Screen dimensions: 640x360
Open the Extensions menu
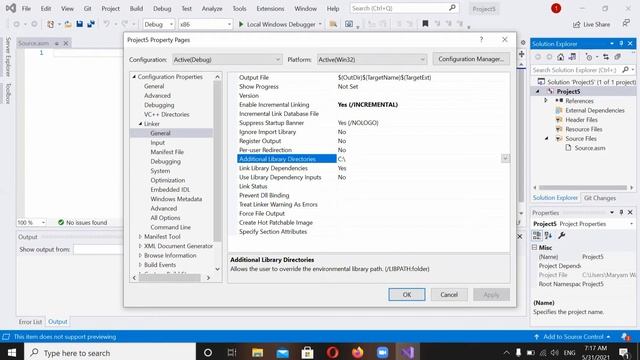[x=270, y=8]
